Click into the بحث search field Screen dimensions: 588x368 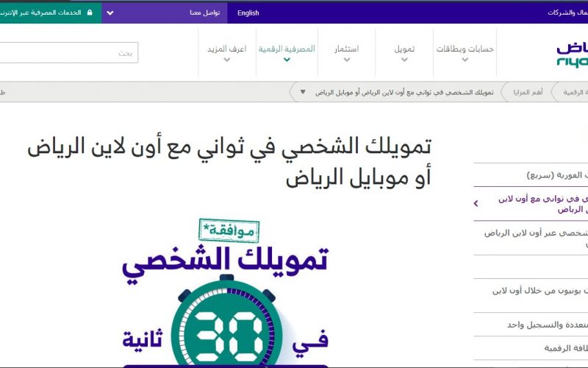[x=69, y=52]
